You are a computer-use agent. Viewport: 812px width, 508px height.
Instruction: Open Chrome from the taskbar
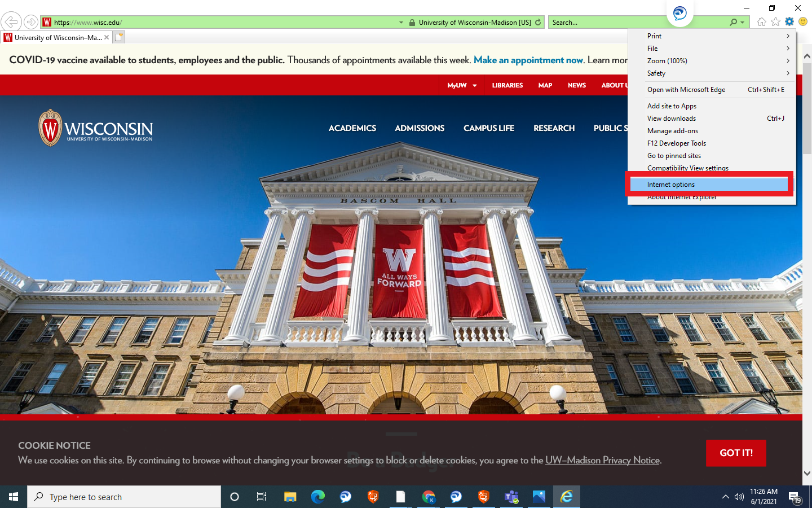pyautogui.click(x=429, y=497)
